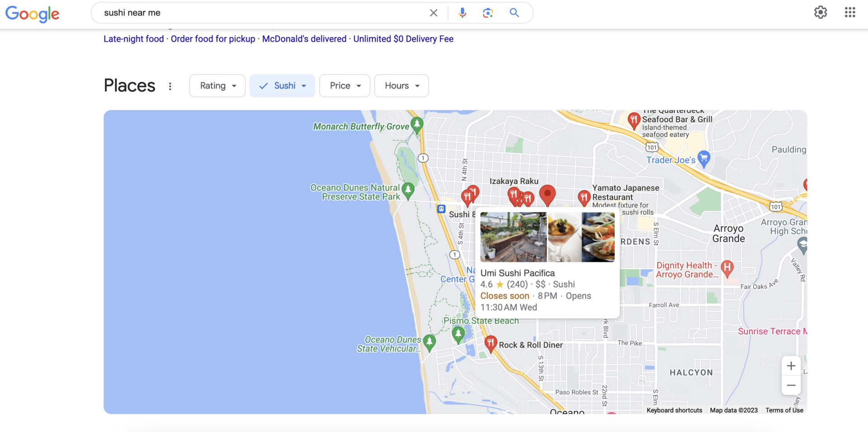Click Arroyo Grande High School pin

coord(802,245)
